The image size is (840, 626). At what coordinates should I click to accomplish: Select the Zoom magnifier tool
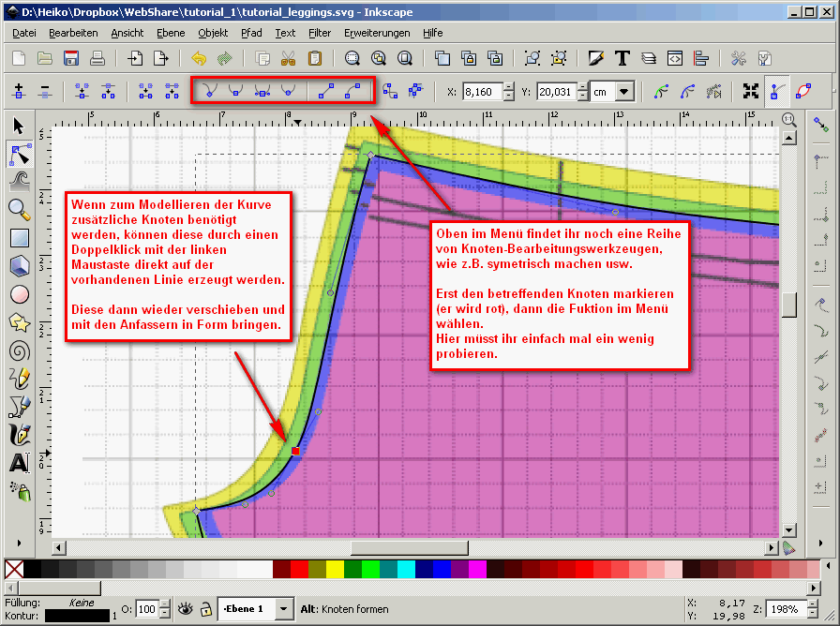pos(19,209)
